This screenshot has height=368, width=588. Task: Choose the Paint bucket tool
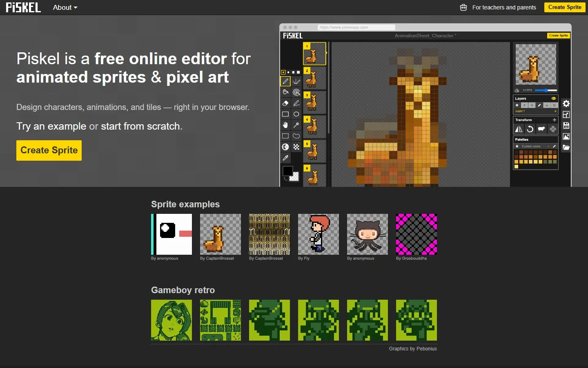pyautogui.click(x=285, y=92)
